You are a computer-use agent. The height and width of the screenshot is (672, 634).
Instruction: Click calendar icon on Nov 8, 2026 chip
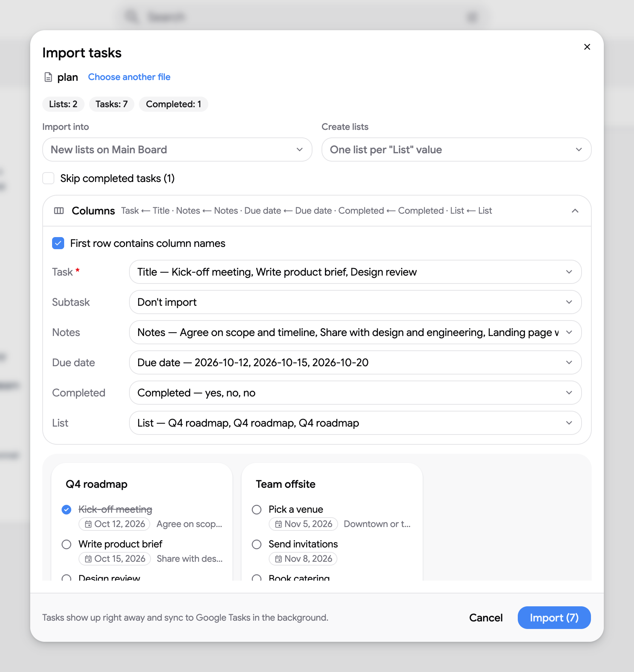[x=279, y=559]
